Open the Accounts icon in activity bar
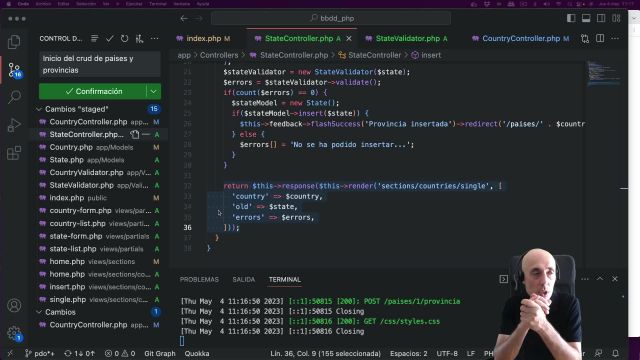640x360 pixels. coord(14,305)
